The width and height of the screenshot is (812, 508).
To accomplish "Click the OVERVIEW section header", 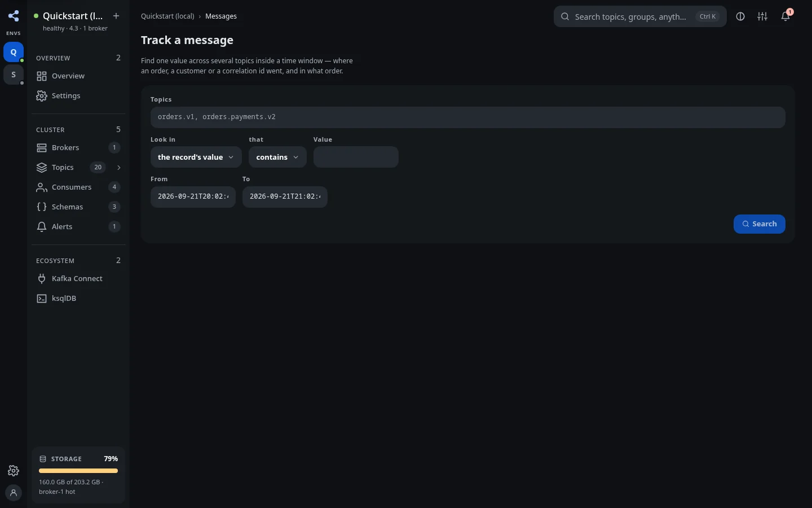I will click(x=53, y=58).
